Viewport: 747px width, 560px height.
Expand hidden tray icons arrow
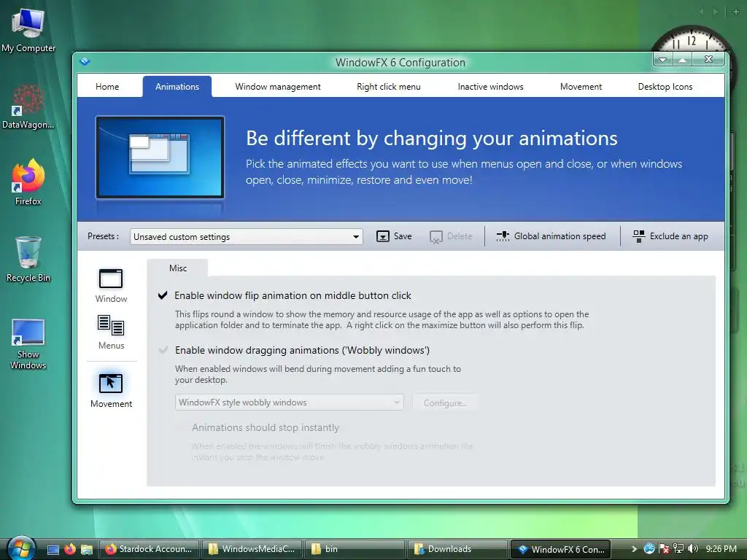click(634, 549)
